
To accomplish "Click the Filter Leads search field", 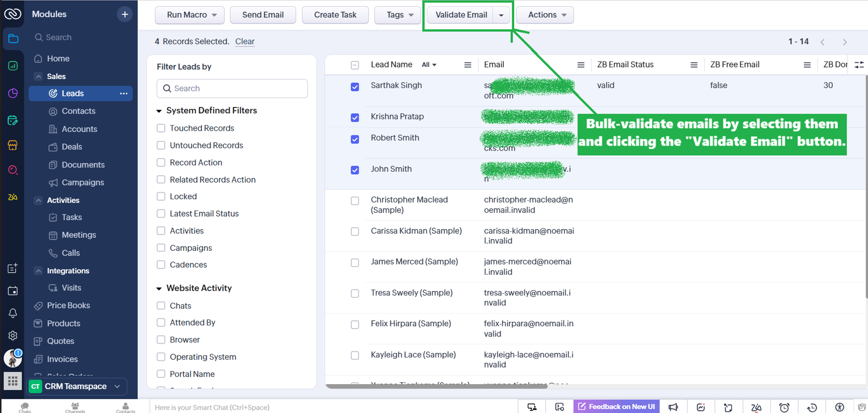I will (x=232, y=88).
